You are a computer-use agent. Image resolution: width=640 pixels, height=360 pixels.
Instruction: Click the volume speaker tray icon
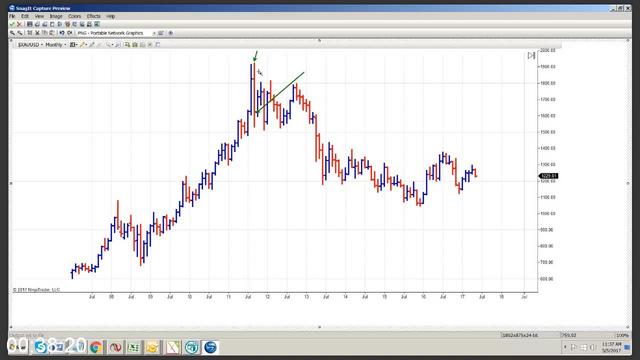(x=593, y=347)
